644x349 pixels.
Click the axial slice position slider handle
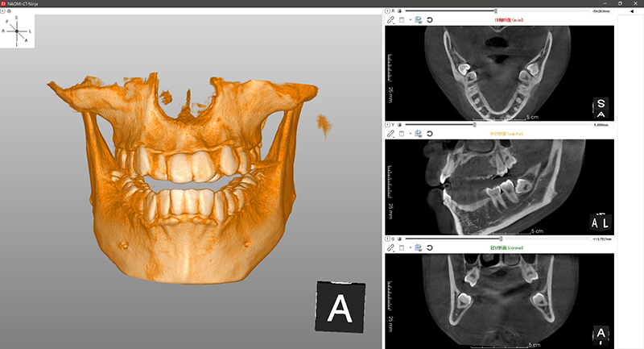[x=496, y=10]
